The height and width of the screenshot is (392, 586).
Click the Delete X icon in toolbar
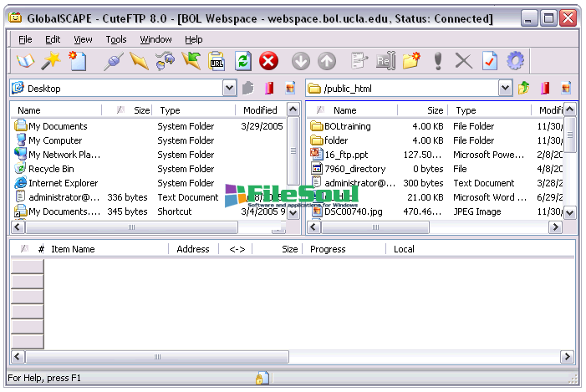pyautogui.click(x=463, y=60)
